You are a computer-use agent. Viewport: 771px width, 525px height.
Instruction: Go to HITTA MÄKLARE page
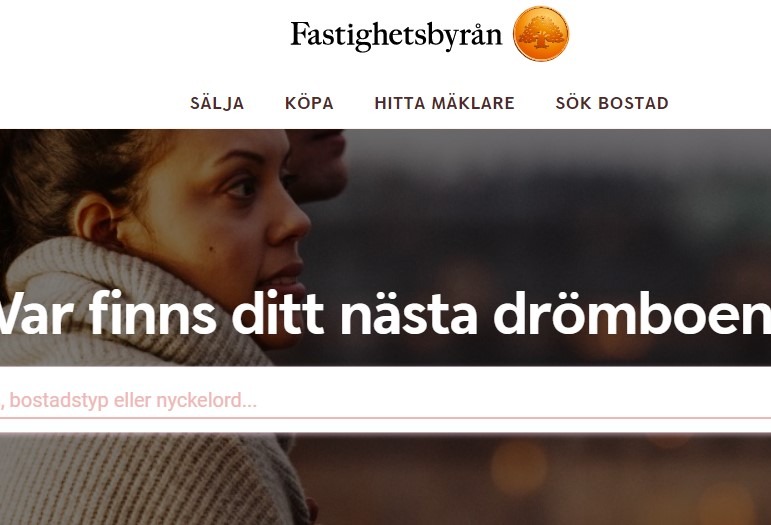445,103
